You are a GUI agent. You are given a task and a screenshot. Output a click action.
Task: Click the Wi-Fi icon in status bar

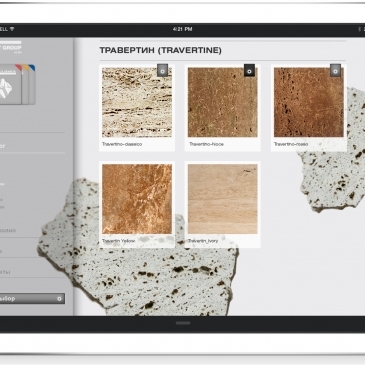pyautogui.click(x=12, y=29)
